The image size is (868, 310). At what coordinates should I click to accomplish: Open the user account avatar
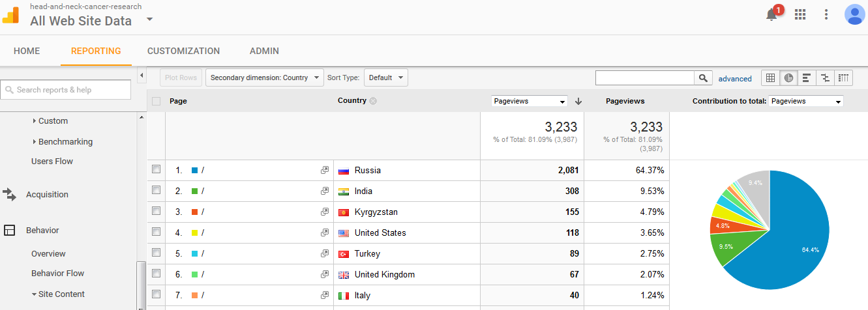coord(854,14)
